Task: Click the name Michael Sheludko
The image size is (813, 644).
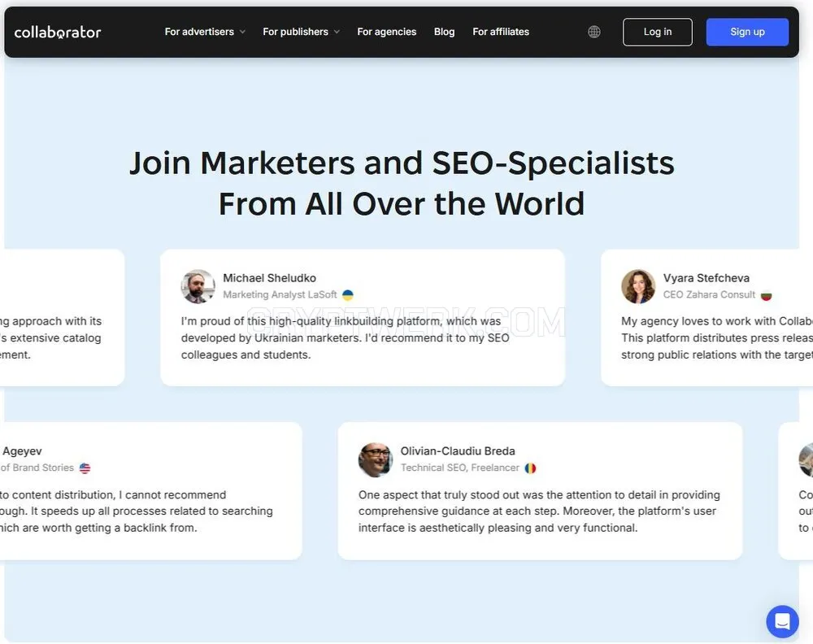Action: [x=270, y=278]
